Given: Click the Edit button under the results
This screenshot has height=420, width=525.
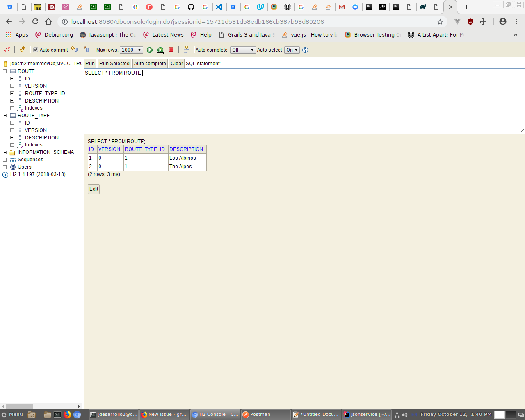Looking at the screenshot, I should [x=94, y=189].
